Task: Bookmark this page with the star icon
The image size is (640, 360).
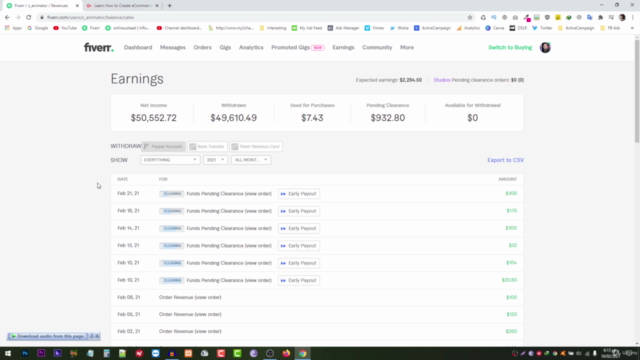Action: coord(470,18)
